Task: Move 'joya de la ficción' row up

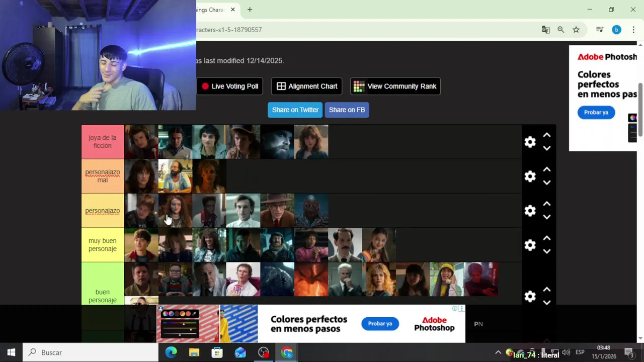Action: tap(547, 135)
